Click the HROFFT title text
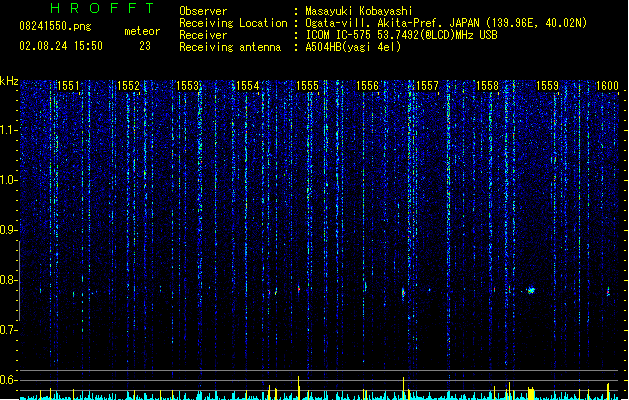629x400 pixels. (x=102, y=8)
